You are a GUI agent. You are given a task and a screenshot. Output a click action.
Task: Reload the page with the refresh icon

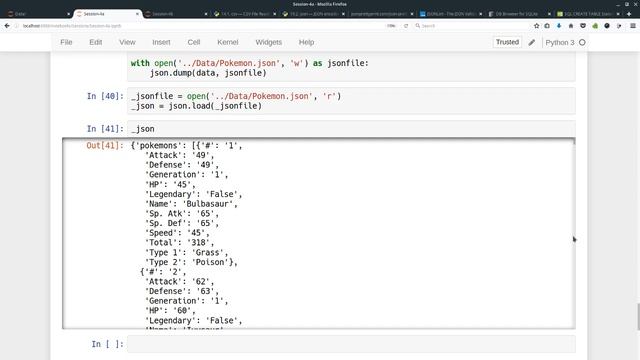click(x=406, y=26)
